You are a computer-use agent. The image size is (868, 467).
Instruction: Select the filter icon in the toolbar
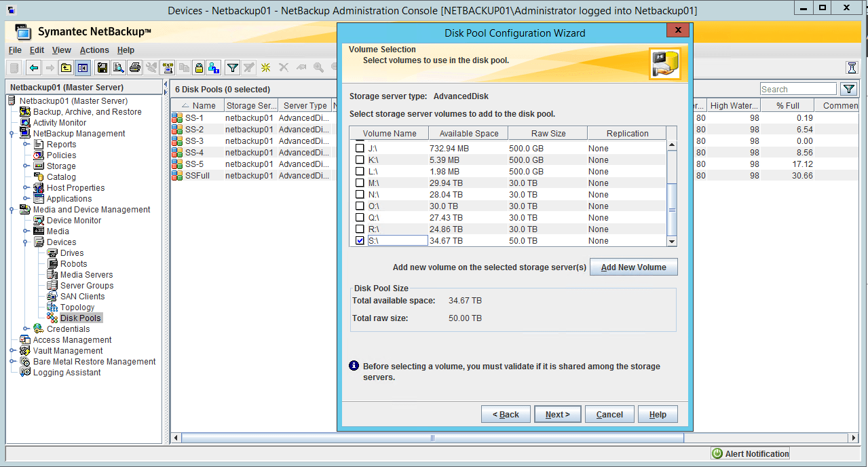[232, 67]
